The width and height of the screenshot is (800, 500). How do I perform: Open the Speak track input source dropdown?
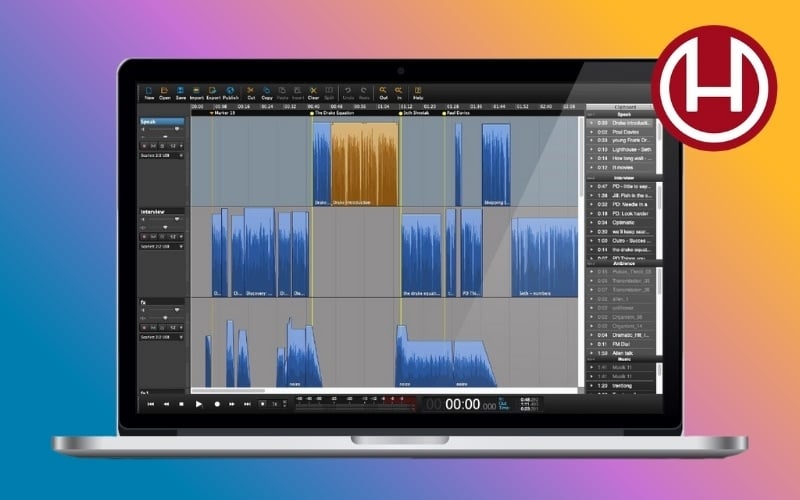[x=161, y=155]
